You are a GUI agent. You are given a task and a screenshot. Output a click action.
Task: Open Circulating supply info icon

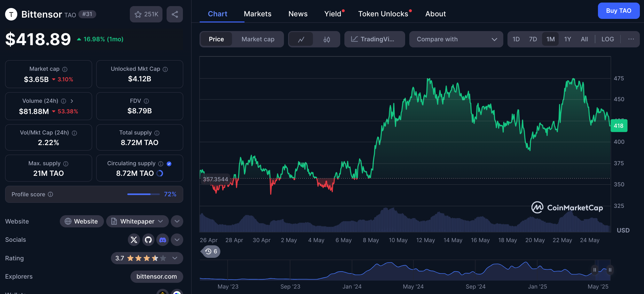[x=161, y=164]
